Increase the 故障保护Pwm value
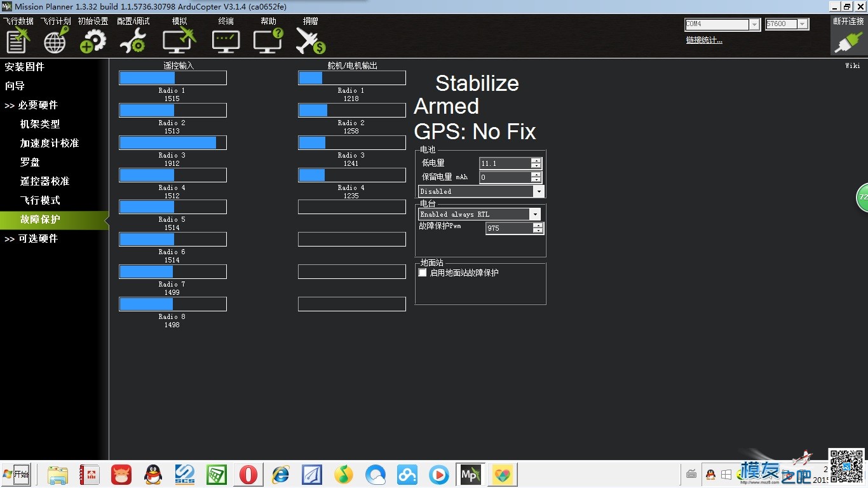This screenshot has width=868, height=488. point(538,226)
